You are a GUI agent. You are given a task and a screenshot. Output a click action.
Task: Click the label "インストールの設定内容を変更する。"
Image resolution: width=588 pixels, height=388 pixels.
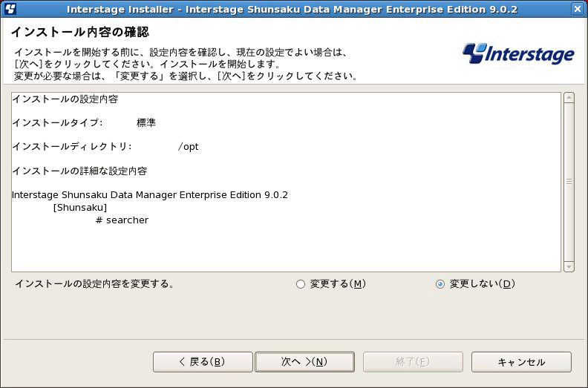pos(94,284)
